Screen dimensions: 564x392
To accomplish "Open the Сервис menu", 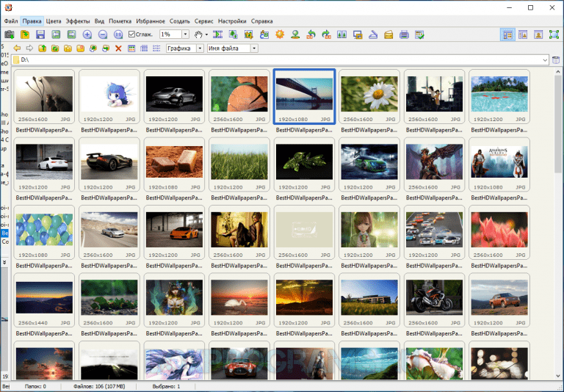I will pyautogui.click(x=204, y=21).
